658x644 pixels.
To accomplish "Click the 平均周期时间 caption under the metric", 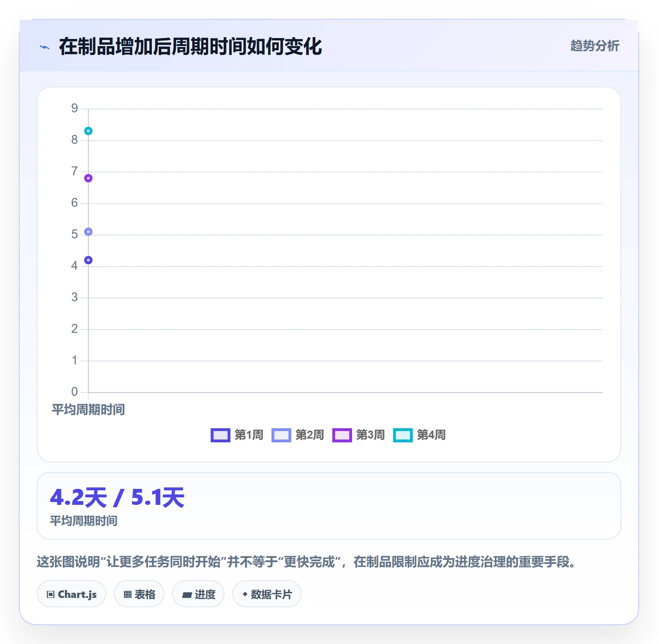I will pyautogui.click(x=84, y=521).
